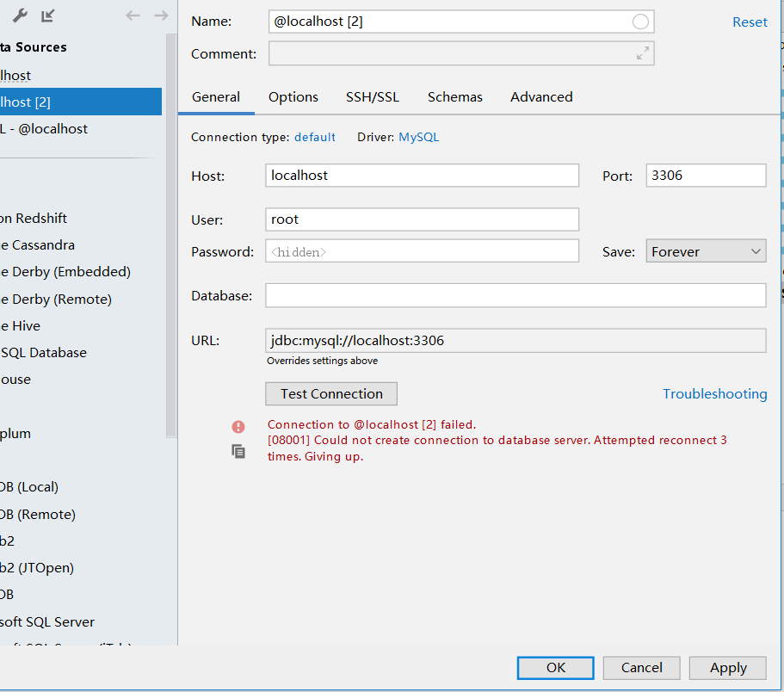784x692 pixels.
Task: Switch to the Options tab
Action: tap(293, 96)
